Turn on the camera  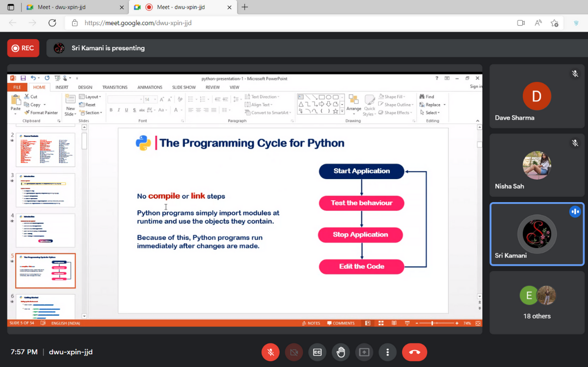tap(294, 352)
